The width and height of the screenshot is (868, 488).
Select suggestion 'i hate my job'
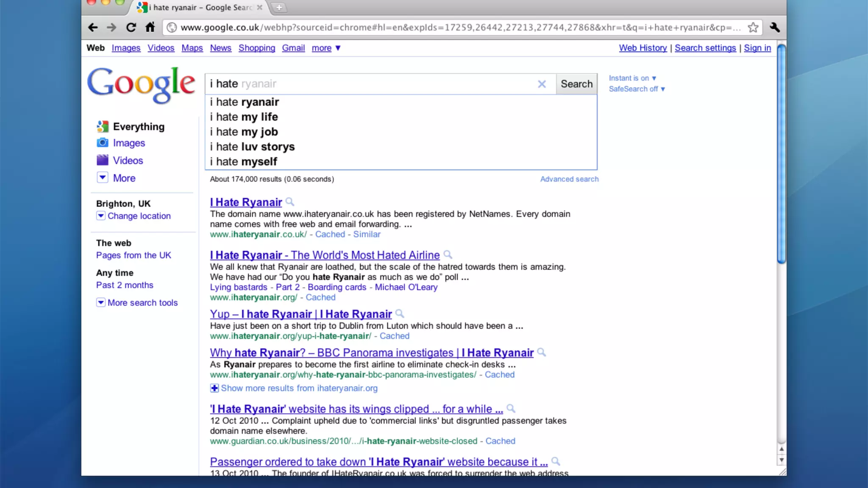coord(244,132)
